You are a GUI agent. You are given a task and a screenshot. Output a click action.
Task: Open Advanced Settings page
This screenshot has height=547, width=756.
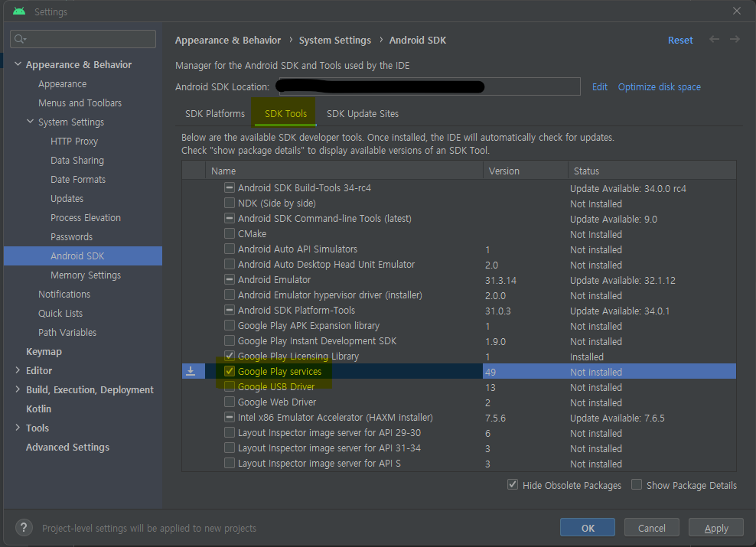67,447
